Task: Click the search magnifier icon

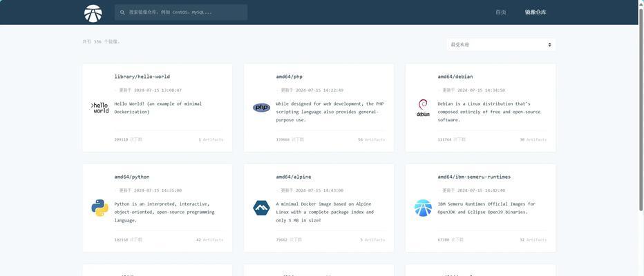Action: pyautogui.click(x=122, y=12)
